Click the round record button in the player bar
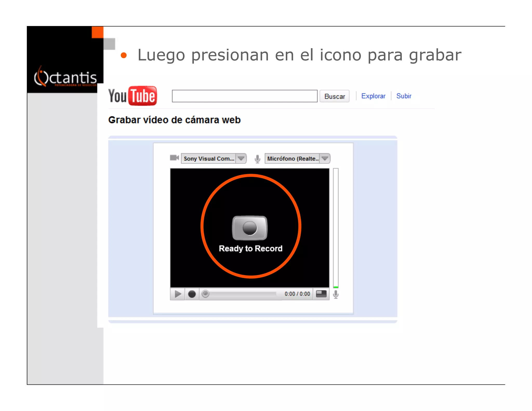 click(x=192, y=294)
